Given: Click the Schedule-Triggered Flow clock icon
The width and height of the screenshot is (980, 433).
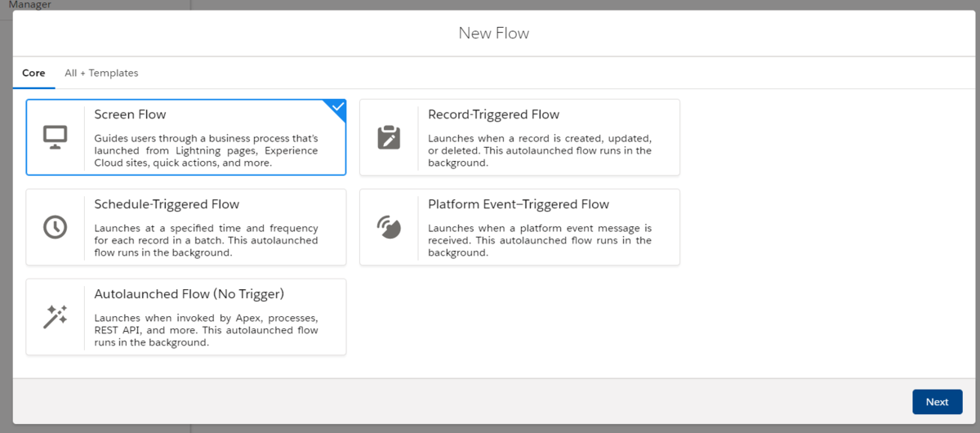Looking at the screenshot, I should pos(56,227).
